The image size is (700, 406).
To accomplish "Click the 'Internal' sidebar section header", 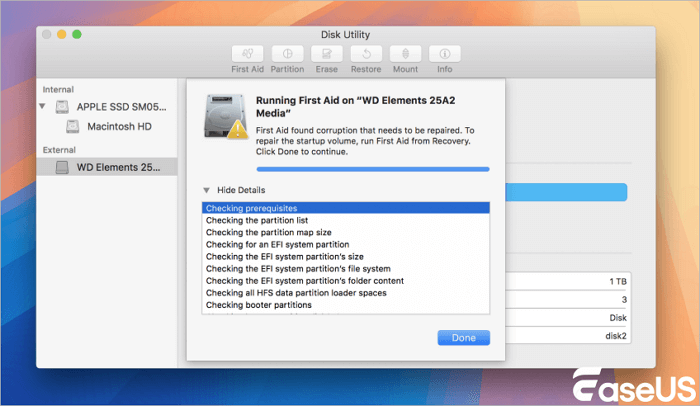I will click(58, 89).
